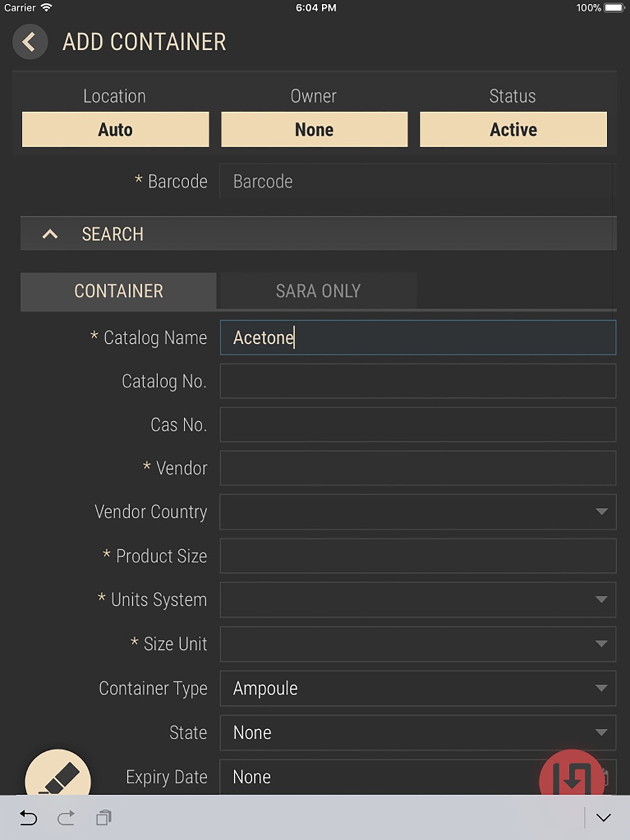
Task: Tap the paste clipboard icon in keyboard bar
Action: (104, 817)
